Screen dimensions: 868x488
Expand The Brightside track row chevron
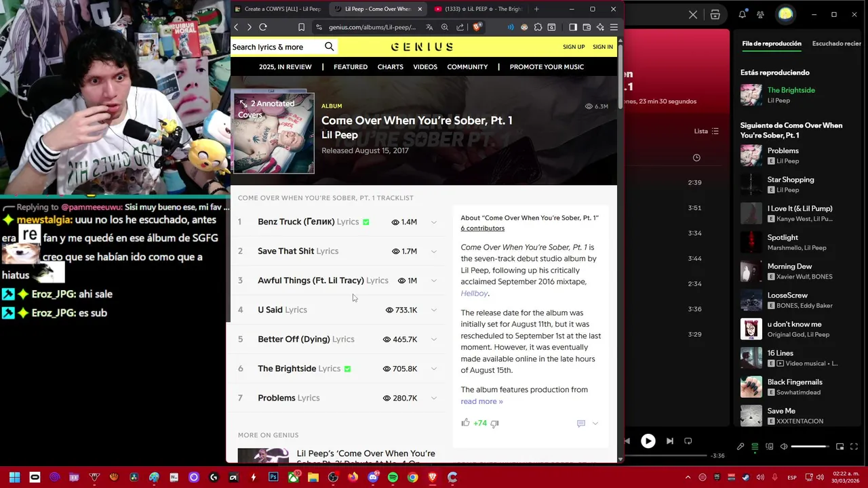point(434,369)
